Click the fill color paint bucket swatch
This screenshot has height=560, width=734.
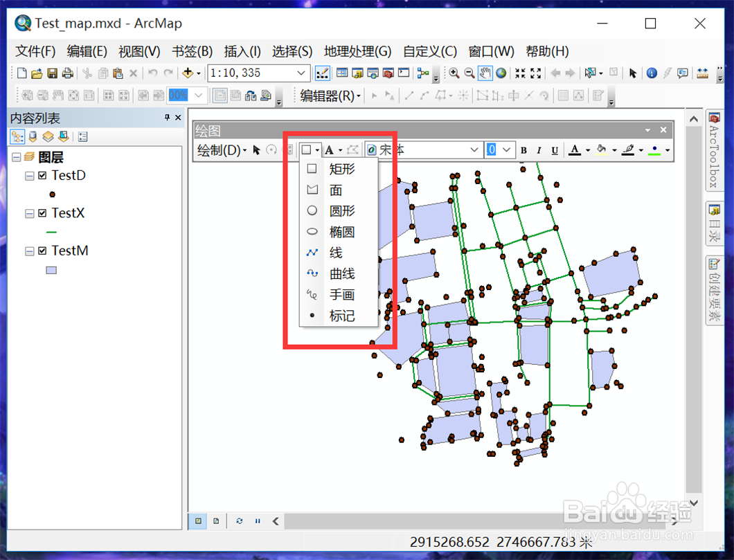pyautogui.click(x=602, y=150)
